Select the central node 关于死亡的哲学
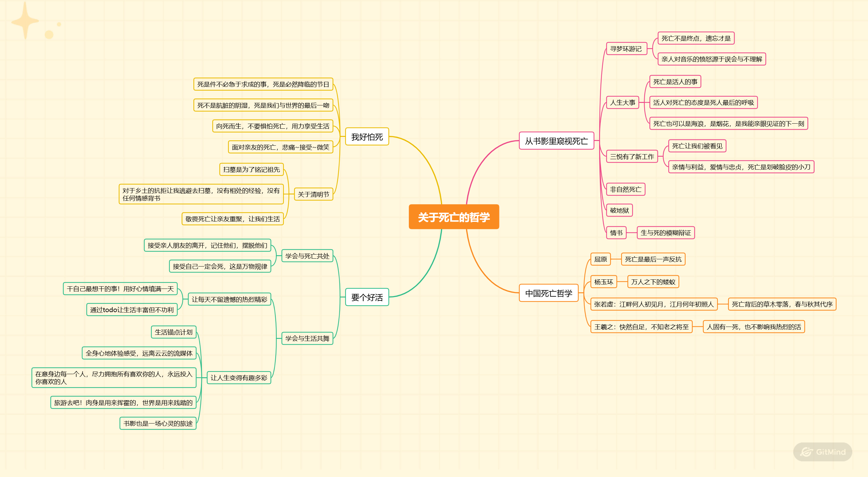The height and width of the screenshot is (477, 868). click(x=453, y=217)
